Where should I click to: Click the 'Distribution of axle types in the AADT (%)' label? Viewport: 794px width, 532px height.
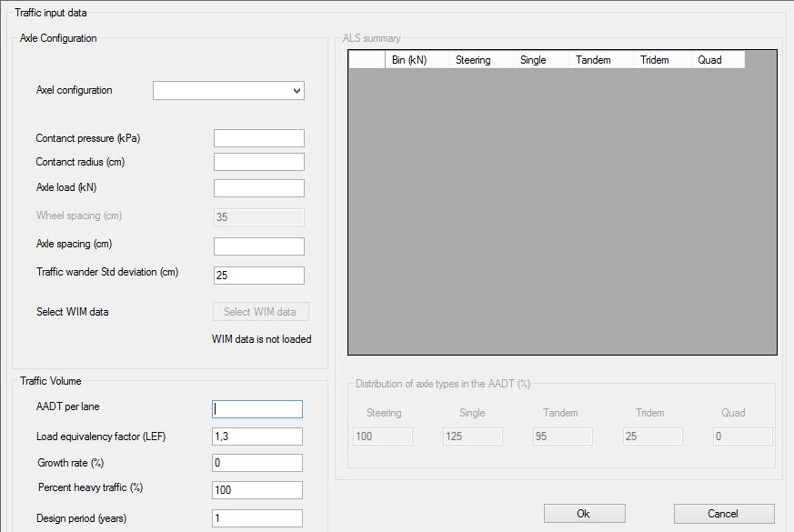point(443,384)
